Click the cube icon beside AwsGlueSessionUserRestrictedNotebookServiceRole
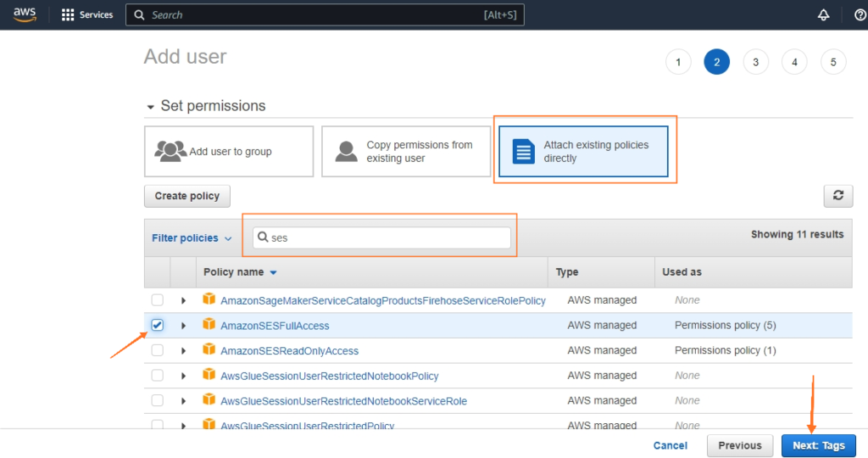 [x=209, y=399]
